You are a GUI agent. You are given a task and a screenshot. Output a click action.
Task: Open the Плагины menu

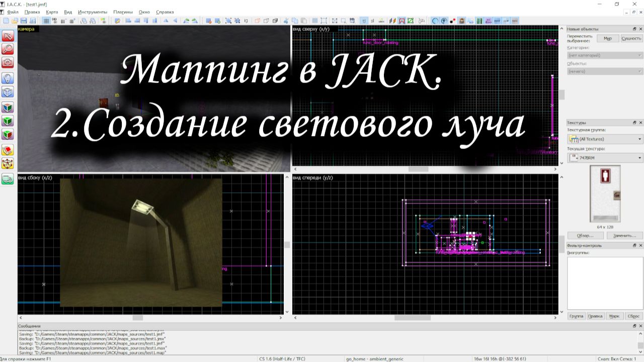pos(123,12)
